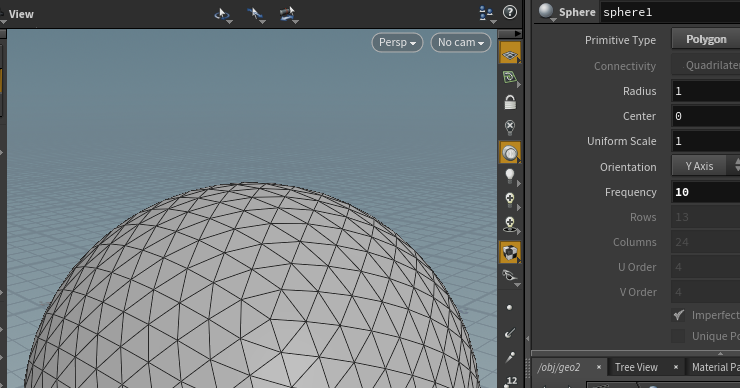Click the Radius parameter label
This screenshot has height=388, width=740.
[x=639, y=91]
